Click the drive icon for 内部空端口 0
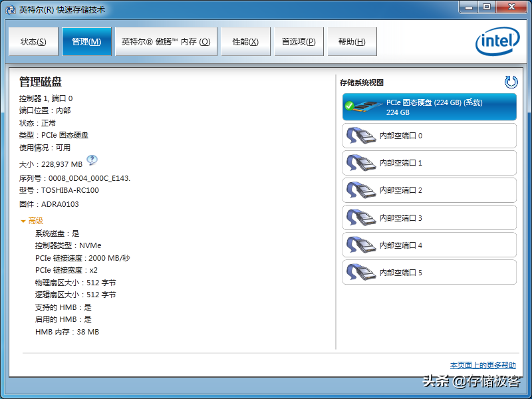 361,136
